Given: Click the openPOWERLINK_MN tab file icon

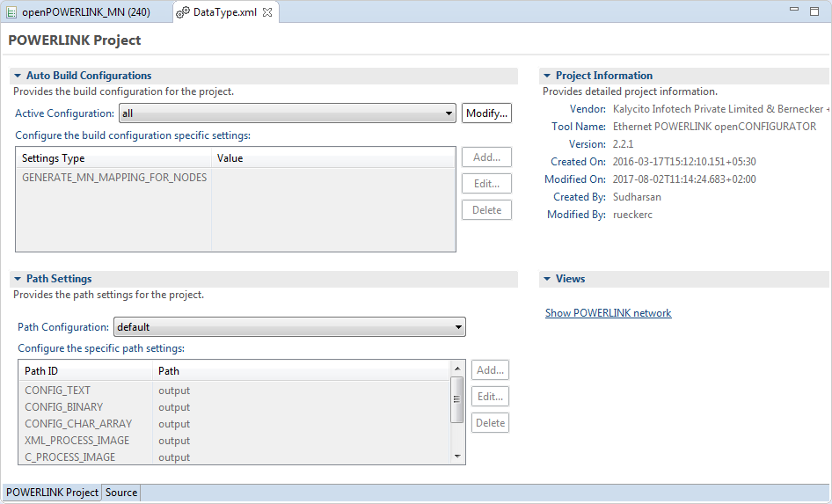Looking at the screenshot, I should point(11,12).
